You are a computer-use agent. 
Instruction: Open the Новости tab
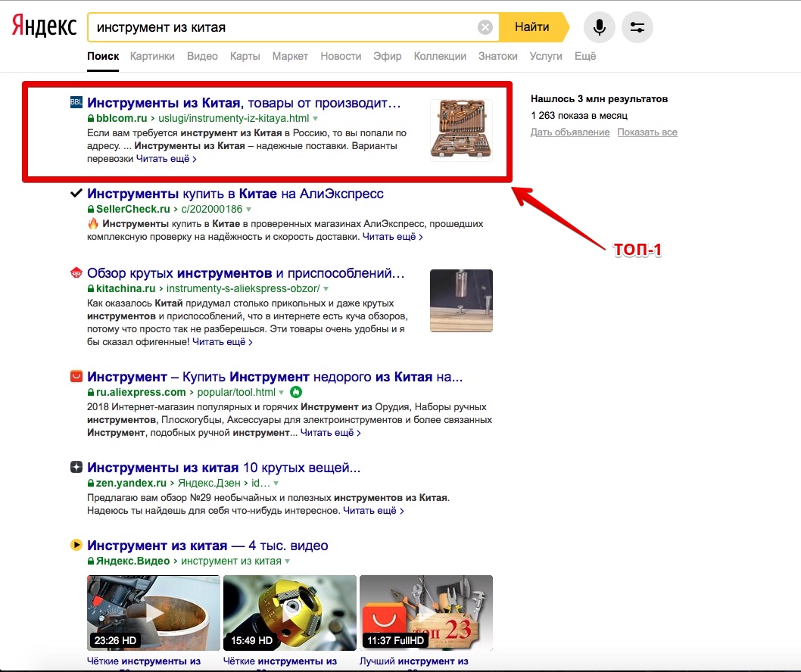tap(341, 56)
